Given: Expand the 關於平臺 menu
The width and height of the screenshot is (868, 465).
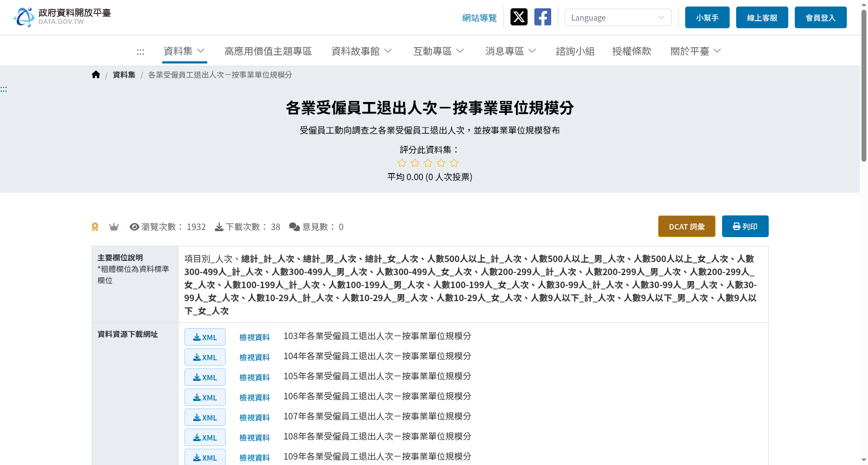Looking at the screenshot, I should (x=695, y=51).
